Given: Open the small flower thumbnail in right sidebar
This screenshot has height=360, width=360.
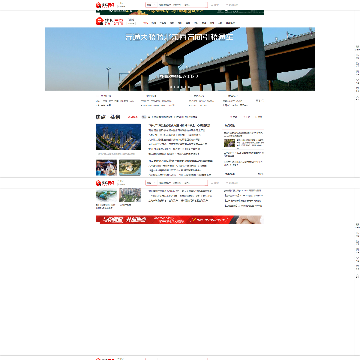Looking at the screenshot, I should point(229,143).
